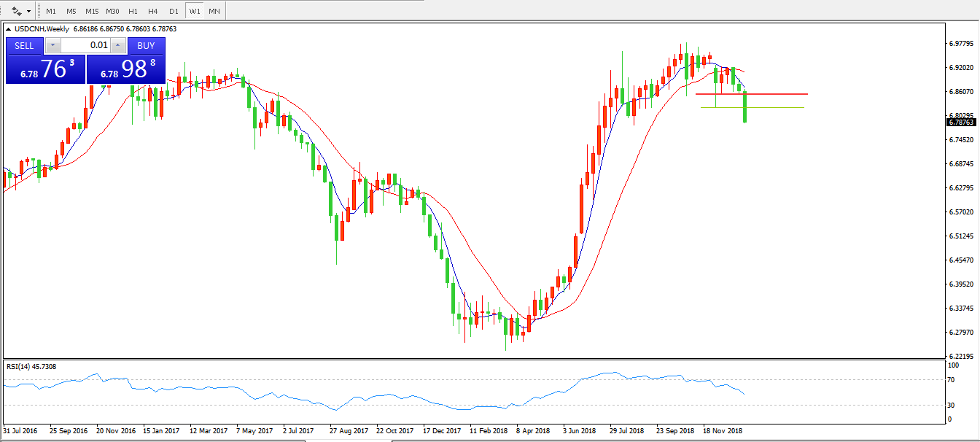Select the M15 timeframe button

[91, 12]
